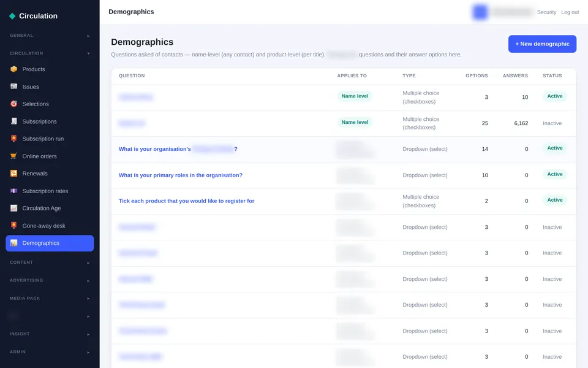Click the Demographics page heading
588x368 pixels.
click(x=142, y=42)
